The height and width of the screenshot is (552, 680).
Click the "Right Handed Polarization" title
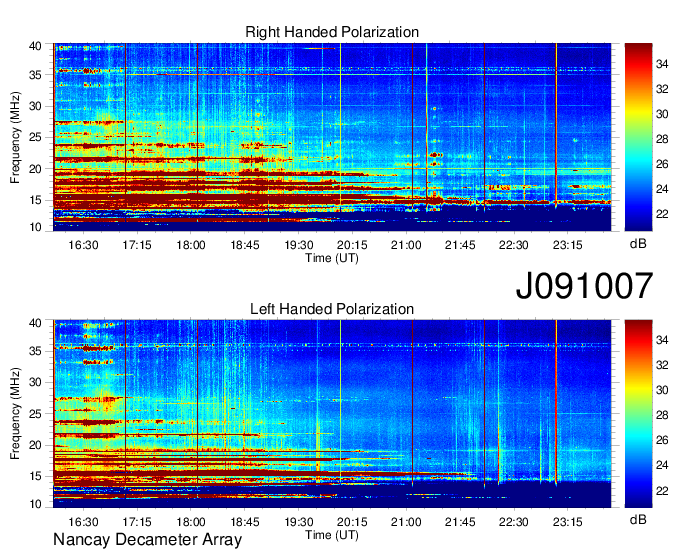(x=332, y=32)
